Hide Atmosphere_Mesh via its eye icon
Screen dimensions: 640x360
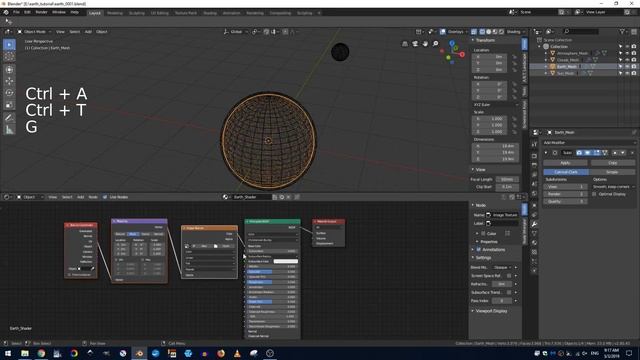(x=627, y=53)
